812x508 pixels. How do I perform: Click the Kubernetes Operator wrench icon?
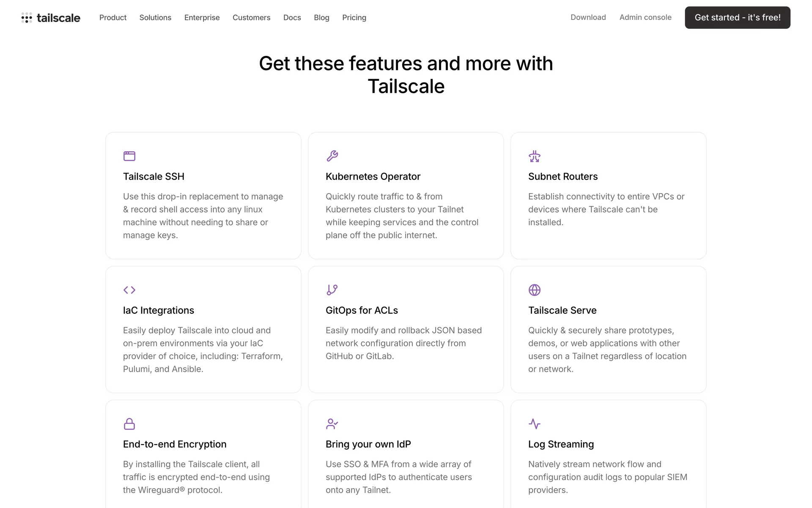click(332, 156)
